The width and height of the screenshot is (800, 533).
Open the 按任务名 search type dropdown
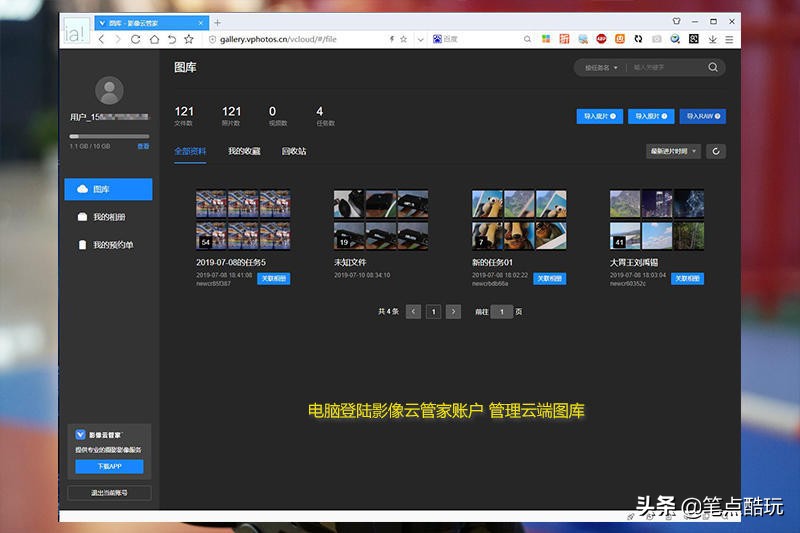[601, 68]
